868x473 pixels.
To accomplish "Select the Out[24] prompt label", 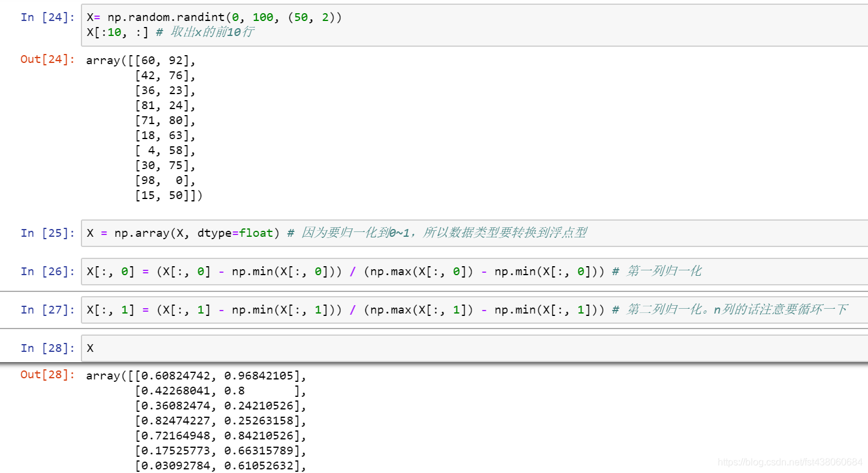I will [48, 59].
